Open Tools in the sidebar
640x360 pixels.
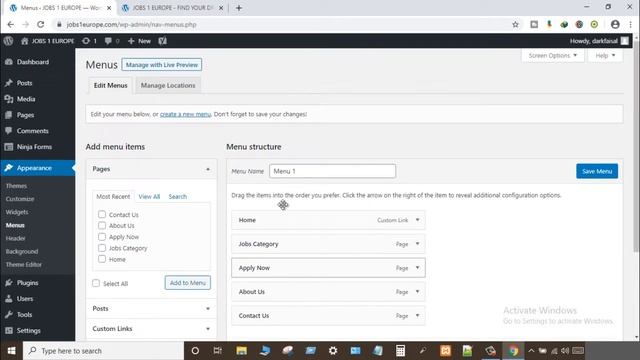(x=24, y=314)
